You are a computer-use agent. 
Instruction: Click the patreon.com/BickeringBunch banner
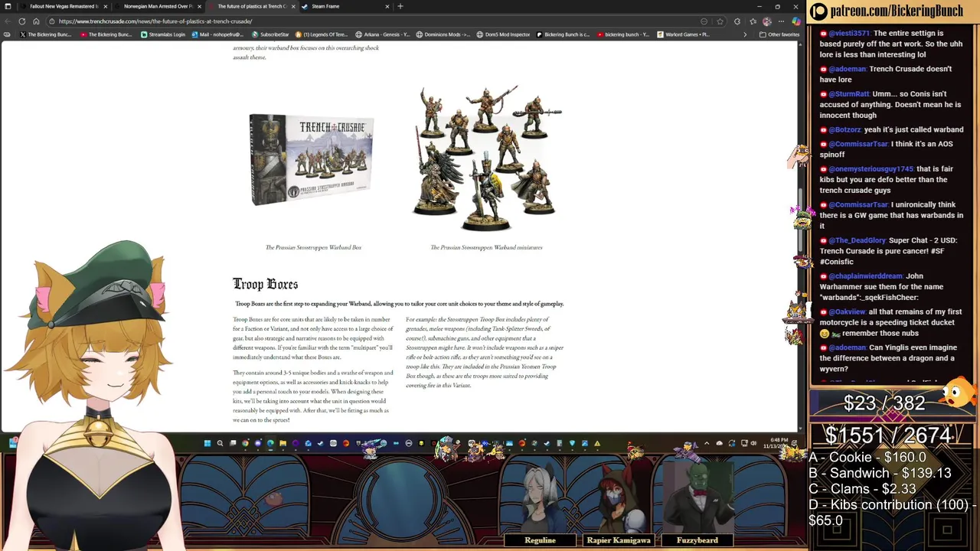click(x=893, y=11)
